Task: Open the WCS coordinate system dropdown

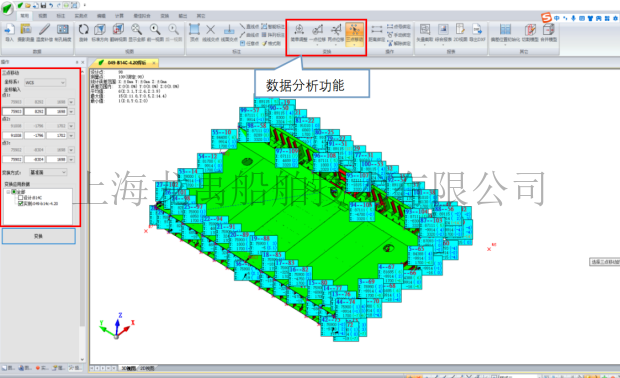Action: coord(45,82)
